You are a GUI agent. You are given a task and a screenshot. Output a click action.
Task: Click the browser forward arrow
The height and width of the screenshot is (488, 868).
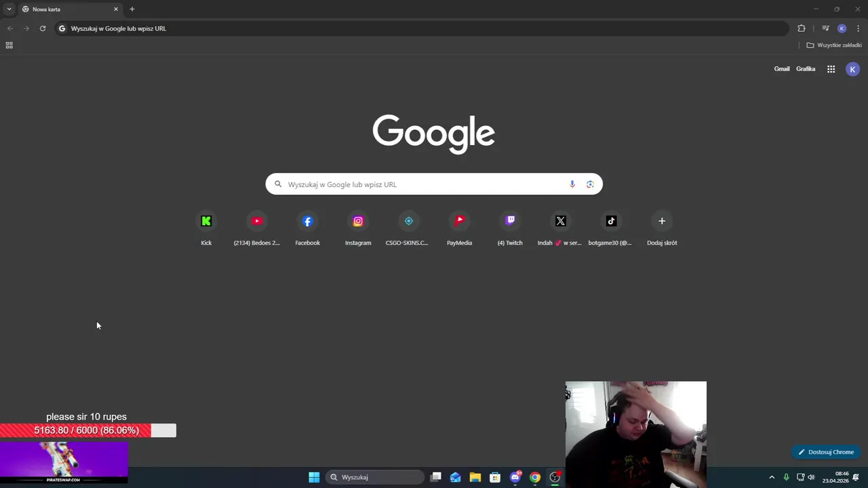coord(26,28)
